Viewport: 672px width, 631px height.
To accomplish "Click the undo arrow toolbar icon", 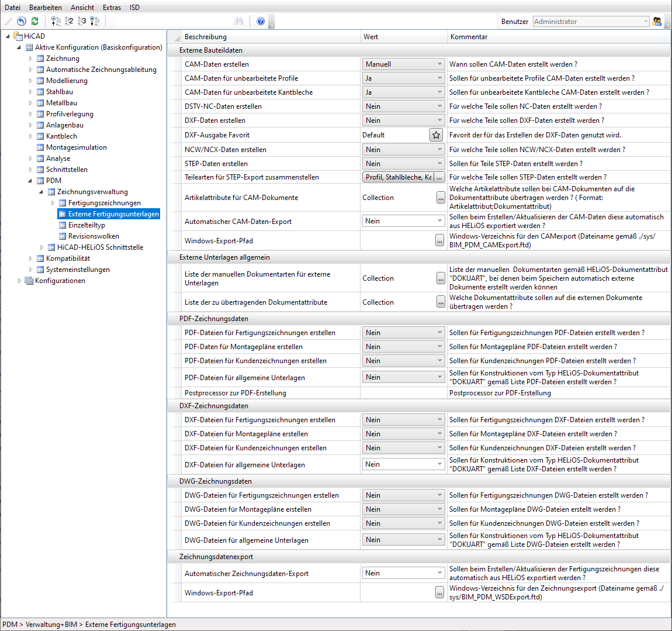I will 22,21.
